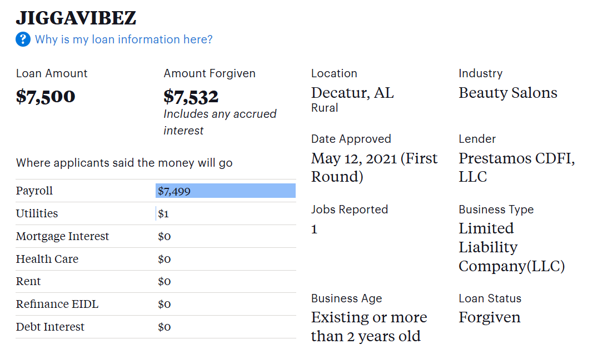Select the May 12, 2021 approval date
The image size is (593, 364).
pos(374,167)
